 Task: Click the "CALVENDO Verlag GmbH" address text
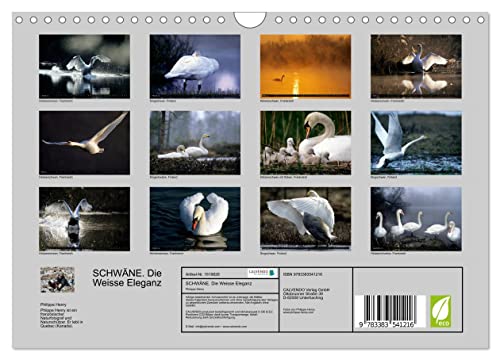click(306, 294)
